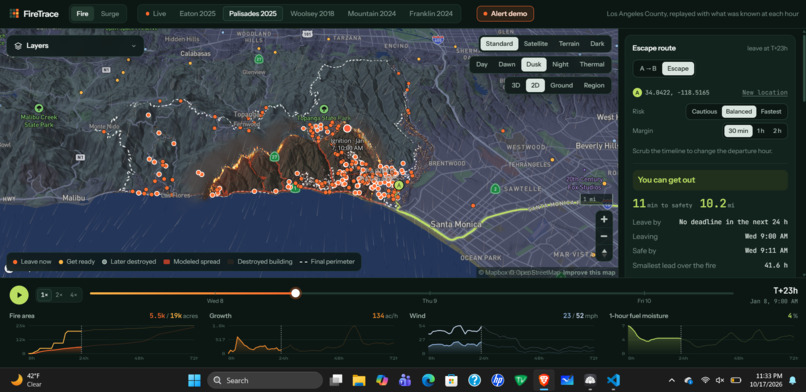Click Improve this map link
This screenshot has width=806, height=392.
(x=589, y=273)
